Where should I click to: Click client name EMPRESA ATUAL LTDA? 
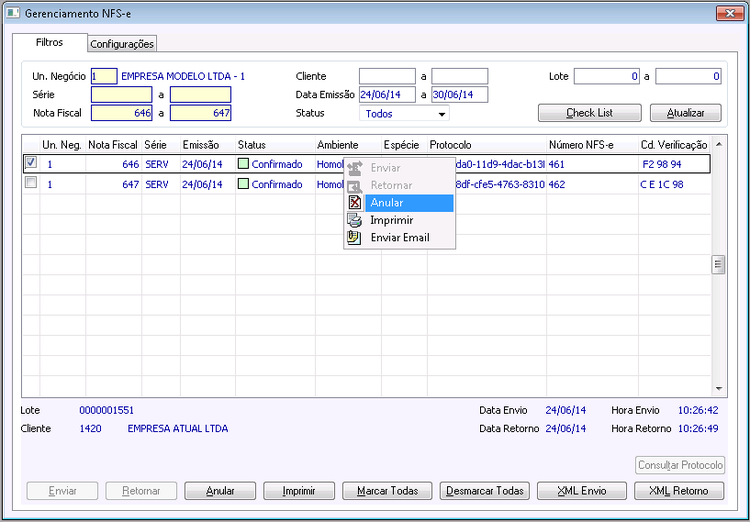pos(177,429)
